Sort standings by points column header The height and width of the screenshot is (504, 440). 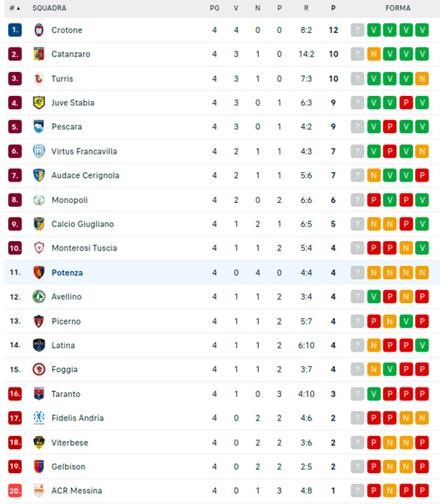333,8
